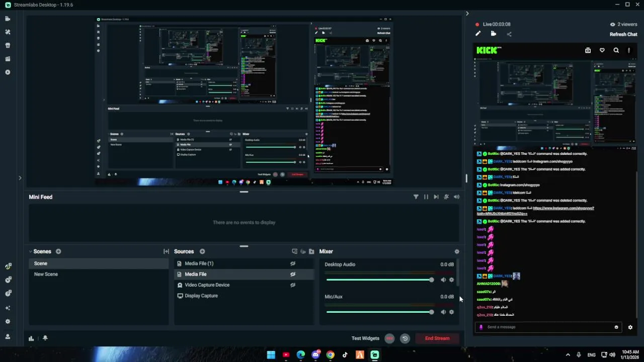The image size is (644, 362).
Task: Click the Send a message chat field
Action: tap(548, 327)
